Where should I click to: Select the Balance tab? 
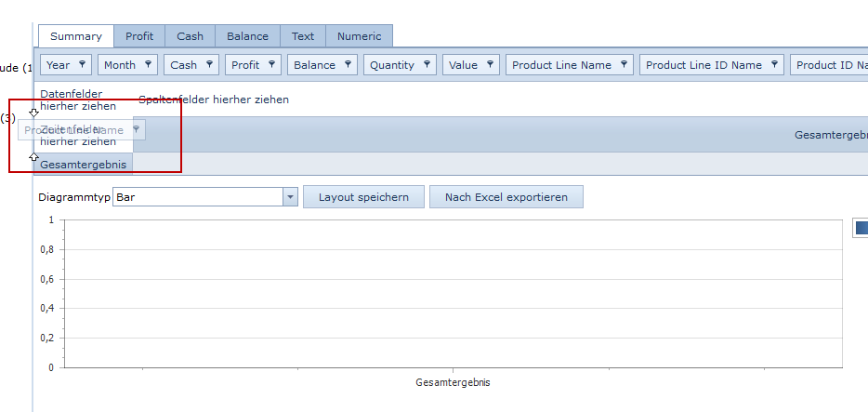247,36
